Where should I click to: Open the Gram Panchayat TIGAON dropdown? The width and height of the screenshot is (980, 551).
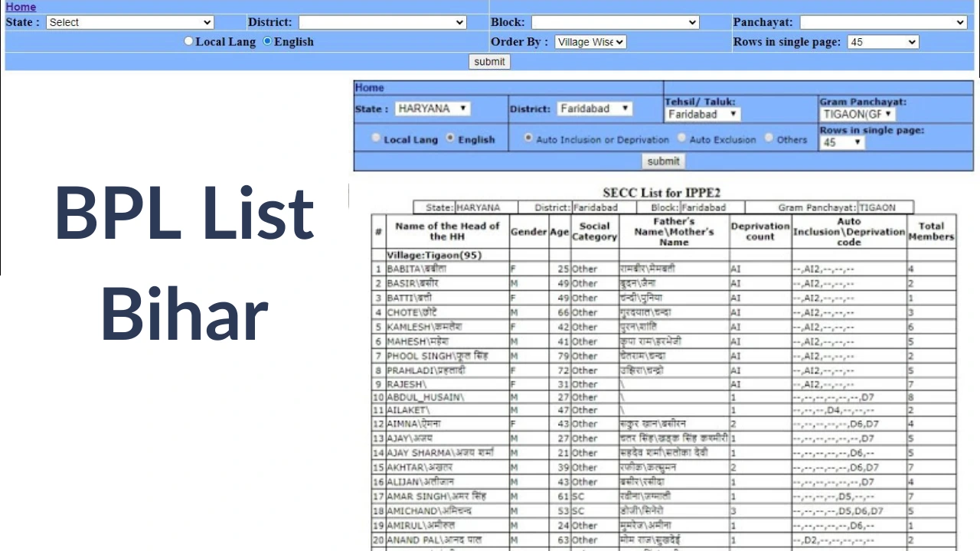[858, 114]
